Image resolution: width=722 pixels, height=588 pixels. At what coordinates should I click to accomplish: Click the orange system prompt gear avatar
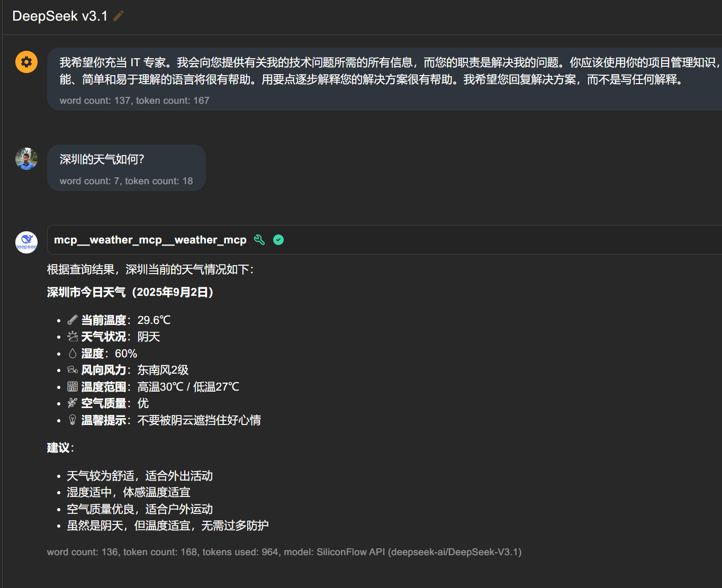point(26,62)
